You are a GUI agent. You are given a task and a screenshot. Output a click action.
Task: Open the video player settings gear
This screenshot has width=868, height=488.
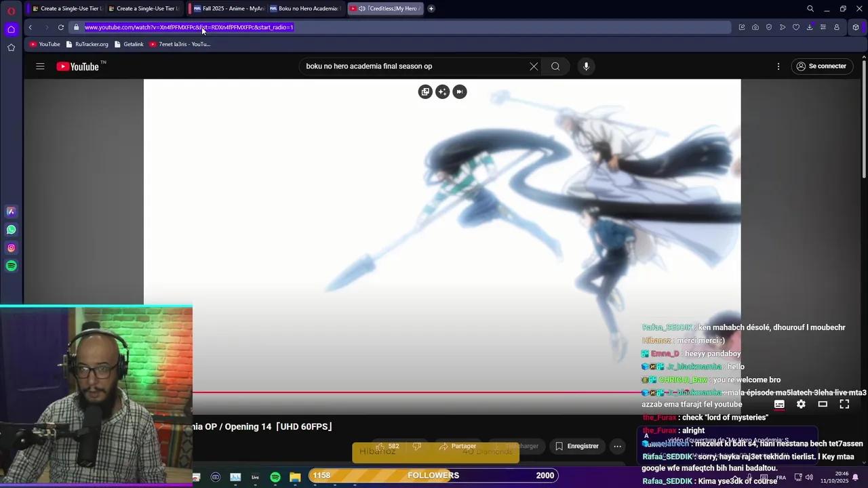(801, 404)
